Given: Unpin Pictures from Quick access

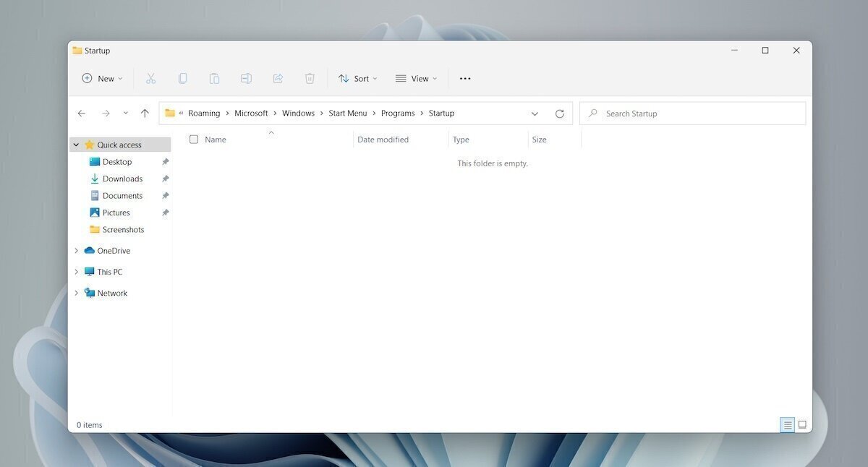Looking at the screenshot, I should (x=165, y=213).
